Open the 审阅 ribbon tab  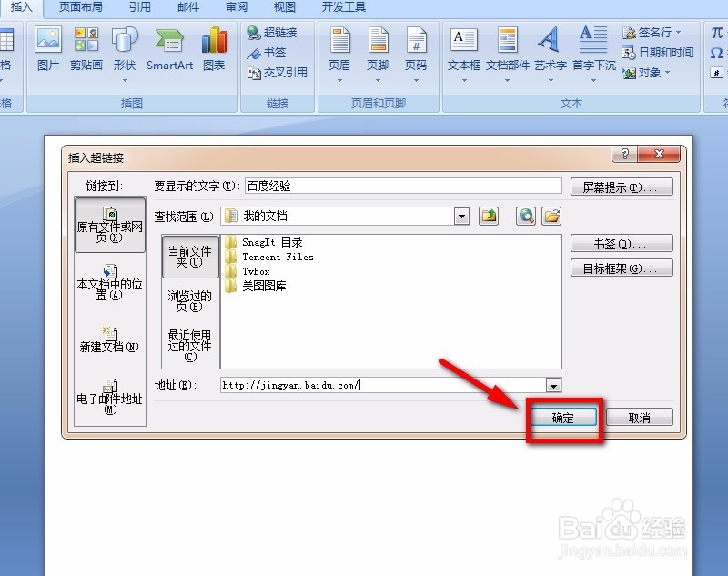coord(236,8)
